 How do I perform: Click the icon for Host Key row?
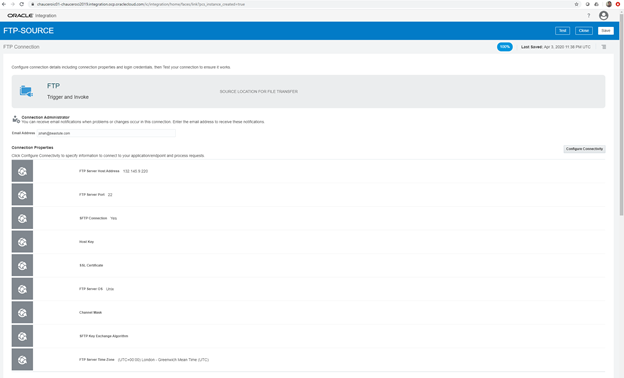(x=22, y=242)
